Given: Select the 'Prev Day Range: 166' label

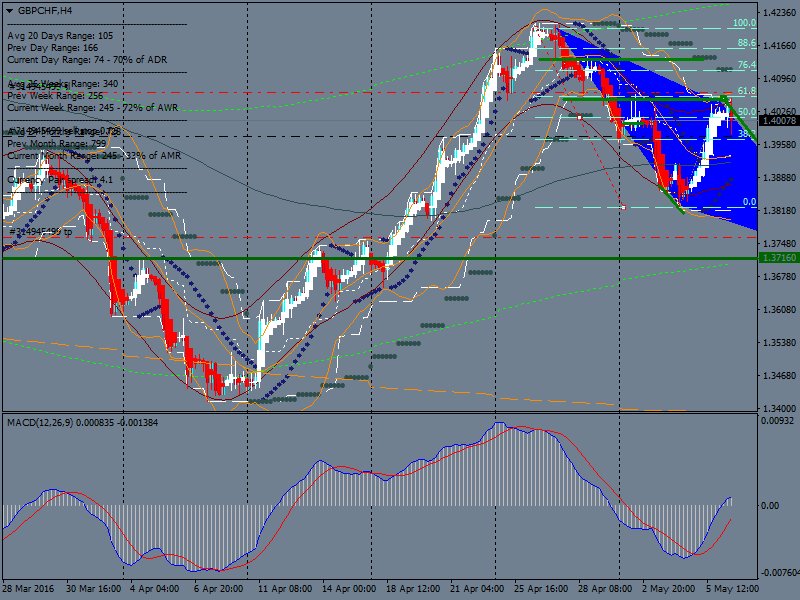Looking at the screenshot, I should pyautogui.click(x=53, y=48).
